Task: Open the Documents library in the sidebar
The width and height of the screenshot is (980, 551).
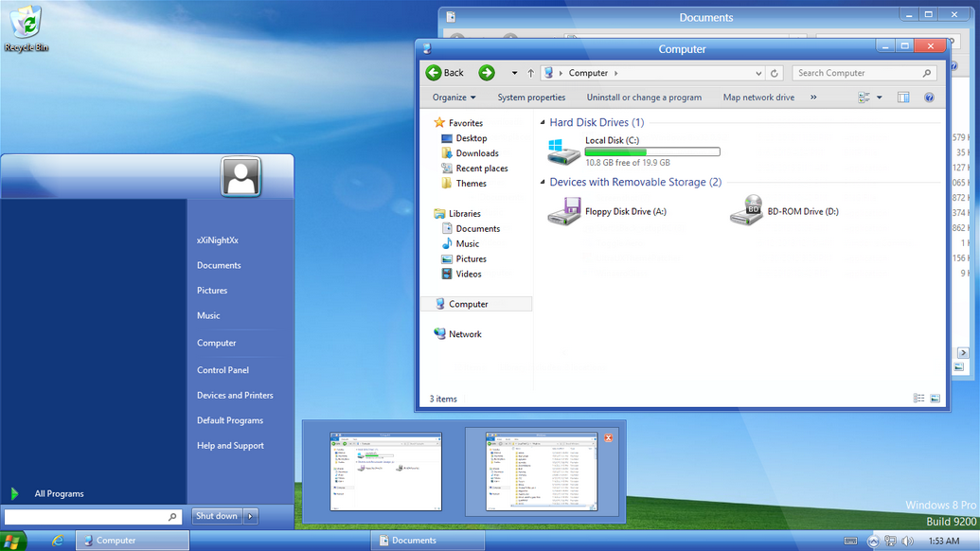Action: pyautogui.click(x=477, y=229)
